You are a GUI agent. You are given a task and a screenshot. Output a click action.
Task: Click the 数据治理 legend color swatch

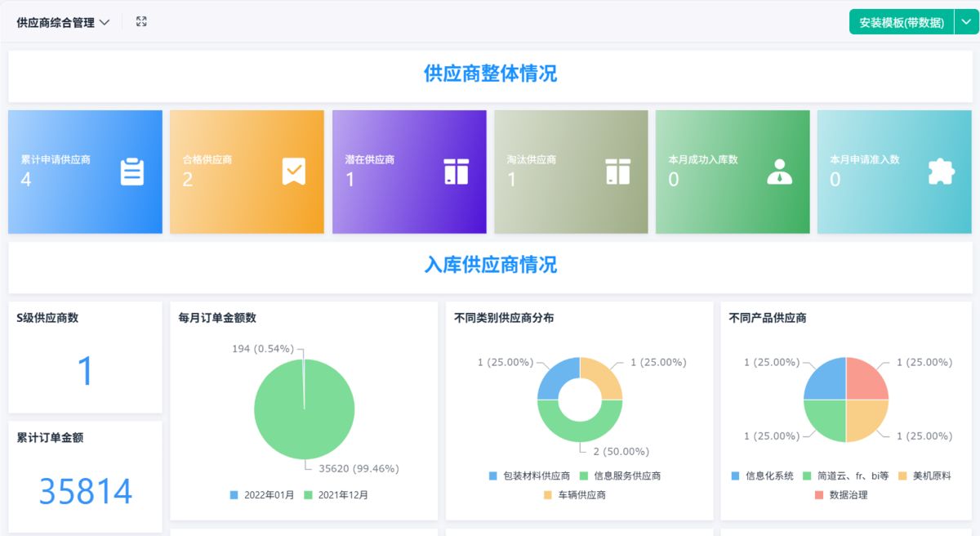819,495
